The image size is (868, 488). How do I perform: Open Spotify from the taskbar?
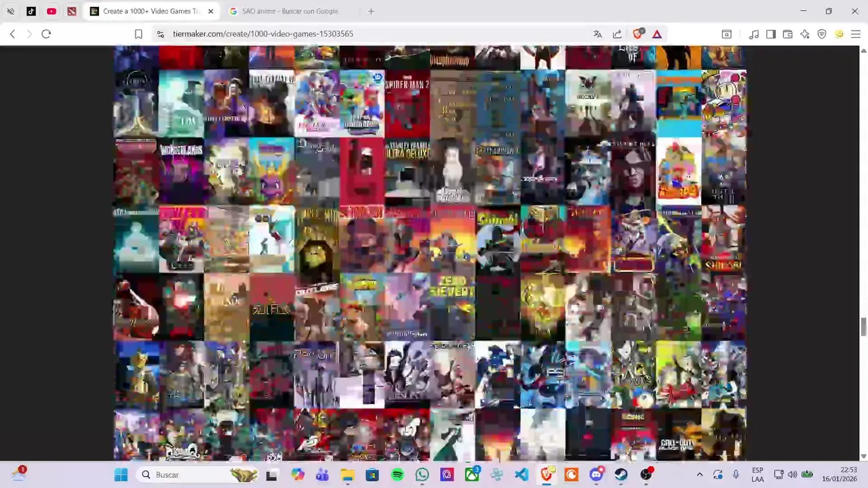click(x=397, y=474)
